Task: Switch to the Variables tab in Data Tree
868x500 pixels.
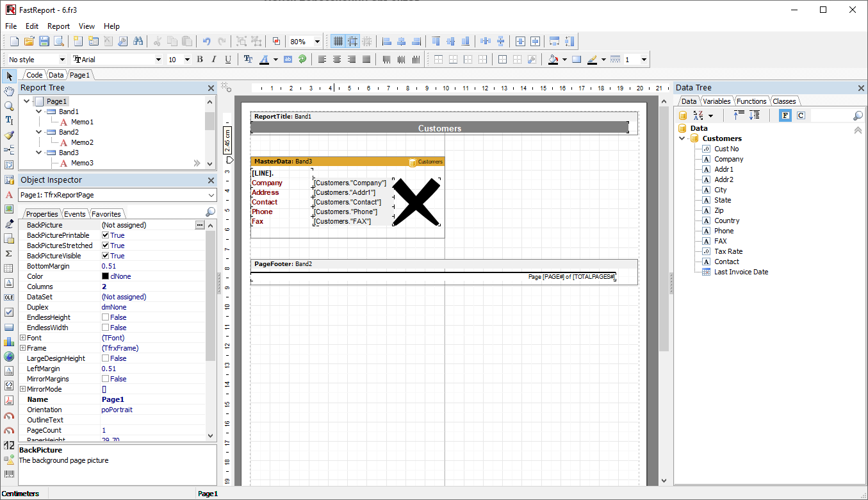Action: click(x=716, y=101)
